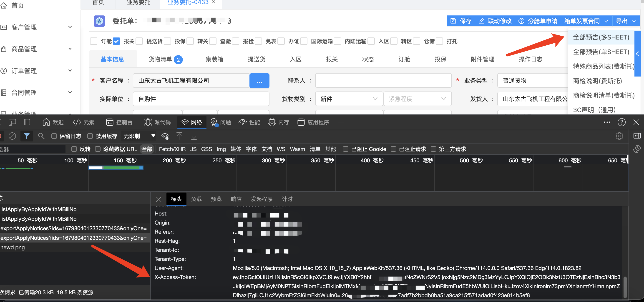Uncheck the 报关 checkbox
Image resolution: width=644 pixels, height=302 pixels.
click(x=116, y=41)
